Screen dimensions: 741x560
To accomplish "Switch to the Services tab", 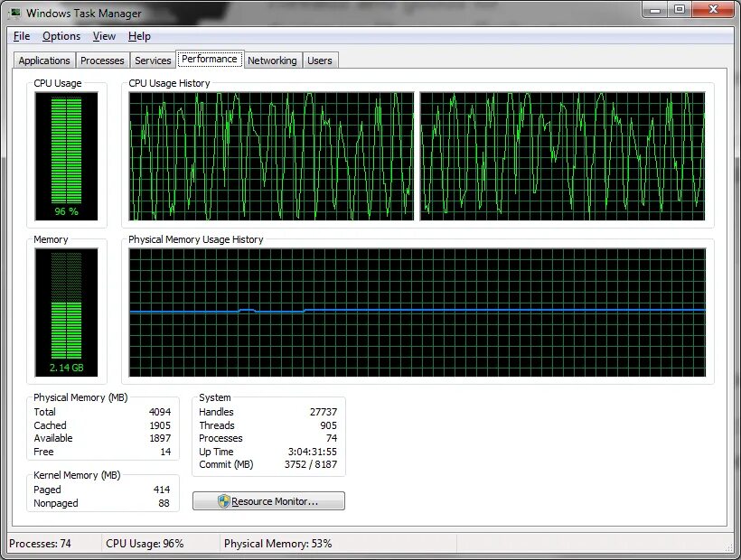I will point(153,61).
